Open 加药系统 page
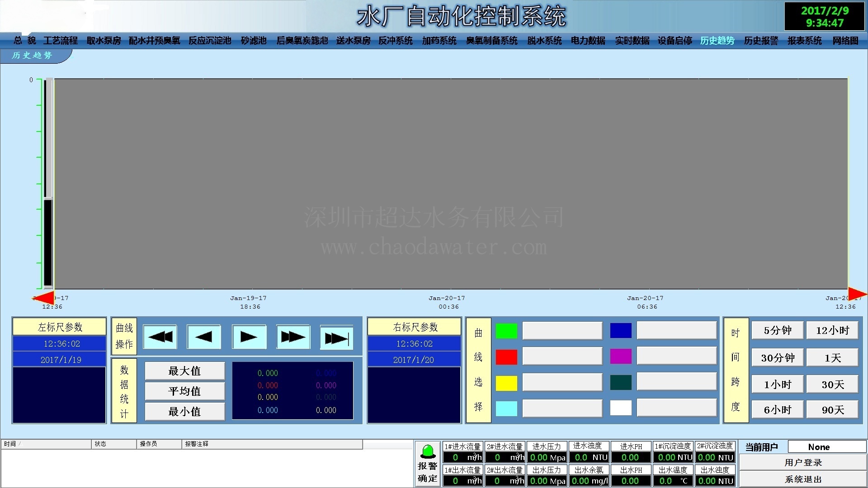 [439, 41]
